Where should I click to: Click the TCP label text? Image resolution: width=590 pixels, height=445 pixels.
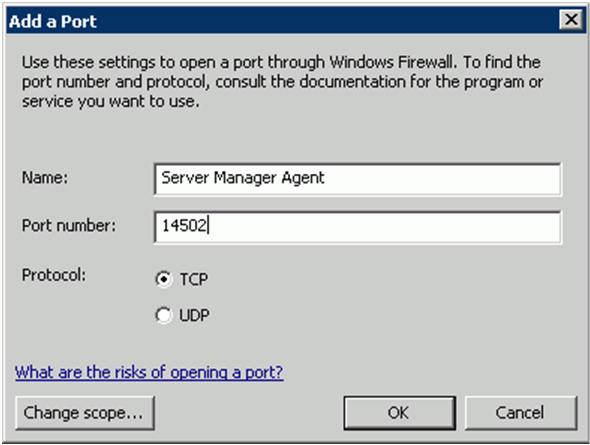click(194, 279)
